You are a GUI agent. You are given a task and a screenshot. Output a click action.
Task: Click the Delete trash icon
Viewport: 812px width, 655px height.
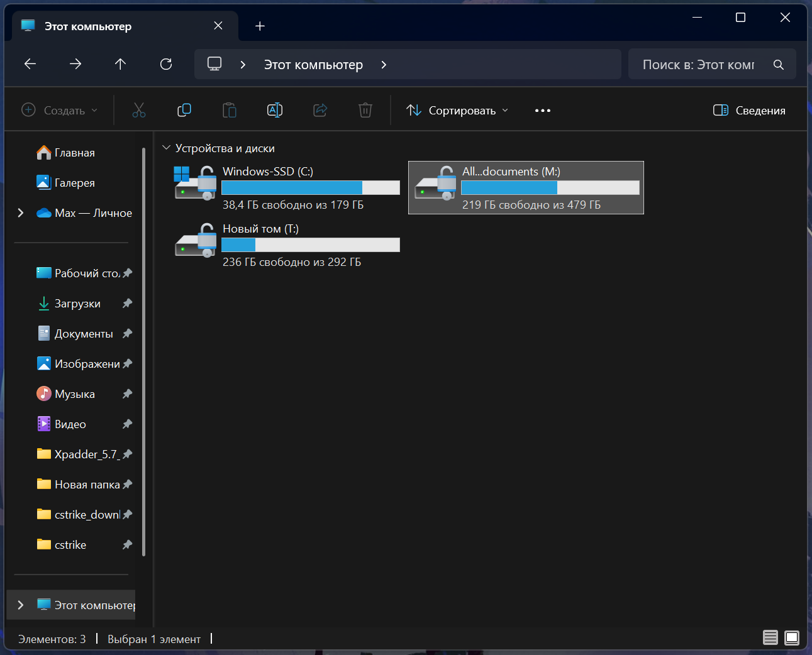pyautogui.click(x=365, y=111)
